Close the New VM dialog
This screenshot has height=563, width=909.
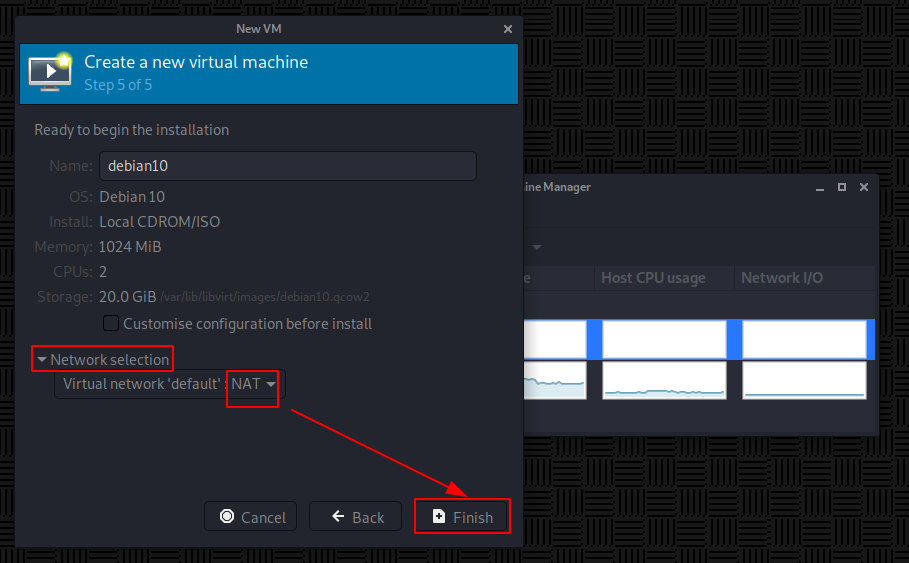[x=508, y=29]
